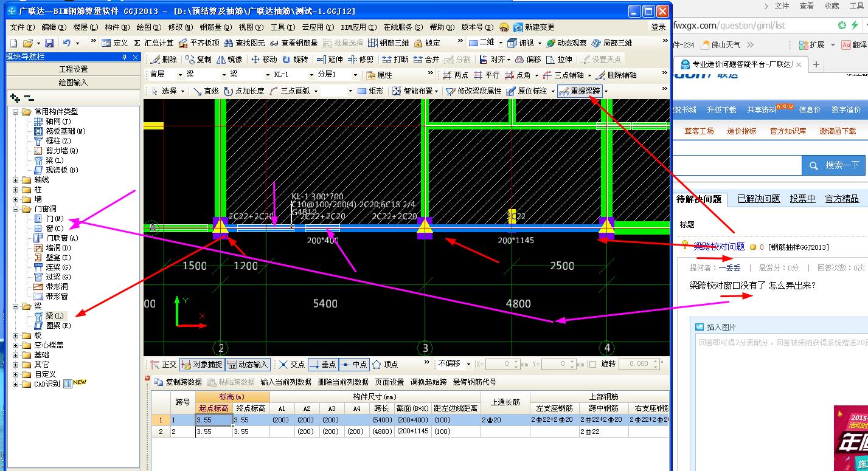Click the 重提梁跨 tool

(x=580, y=91)
